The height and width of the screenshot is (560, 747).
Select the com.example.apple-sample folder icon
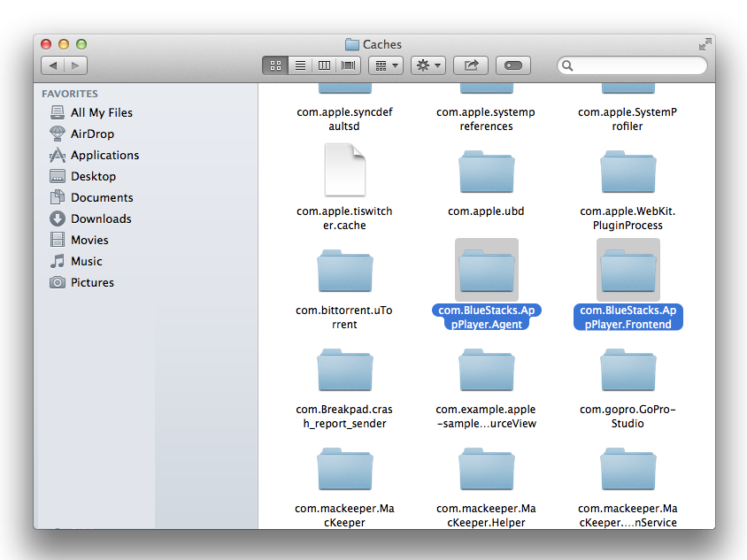coord(487,370)
